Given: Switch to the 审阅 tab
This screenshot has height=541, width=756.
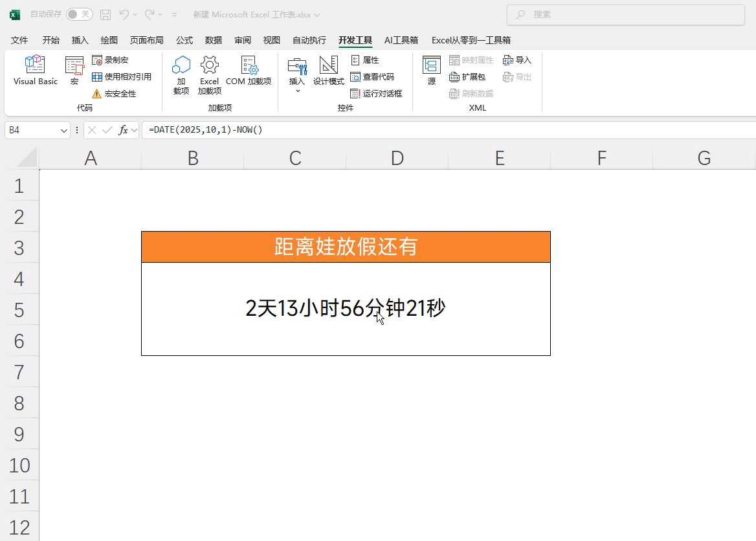Looking at the screenshot, I should click(x=243, y=40).
